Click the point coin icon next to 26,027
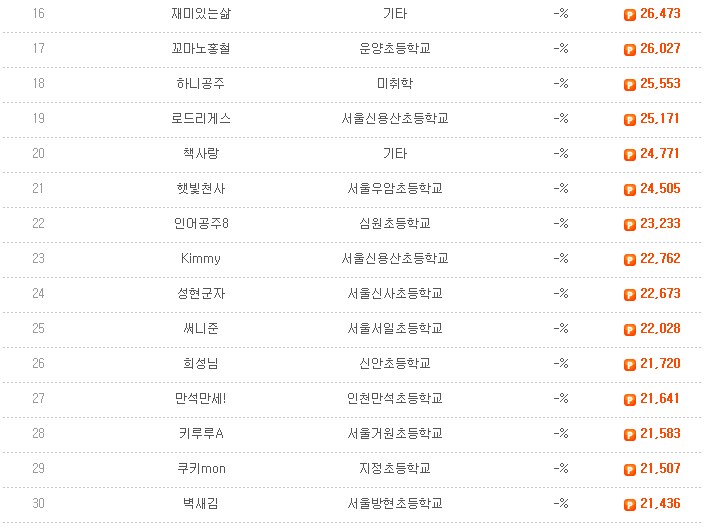Viewport: 708px width, 530px height. 629,50
